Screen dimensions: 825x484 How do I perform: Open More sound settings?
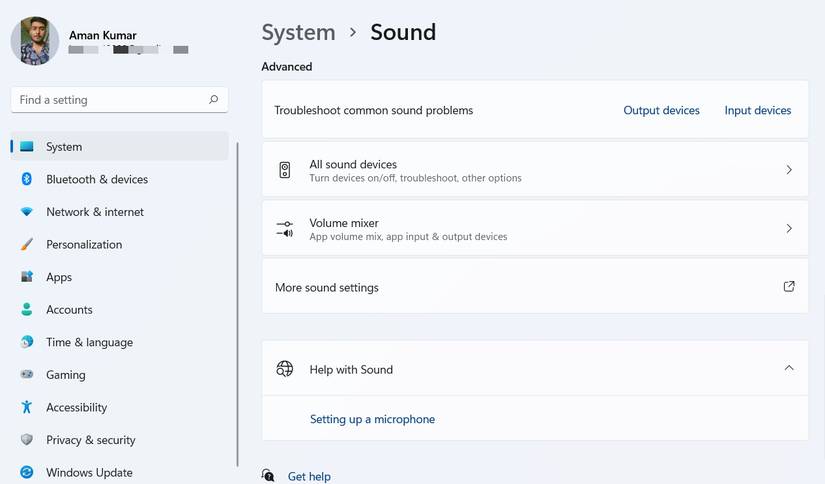(535, 287)
